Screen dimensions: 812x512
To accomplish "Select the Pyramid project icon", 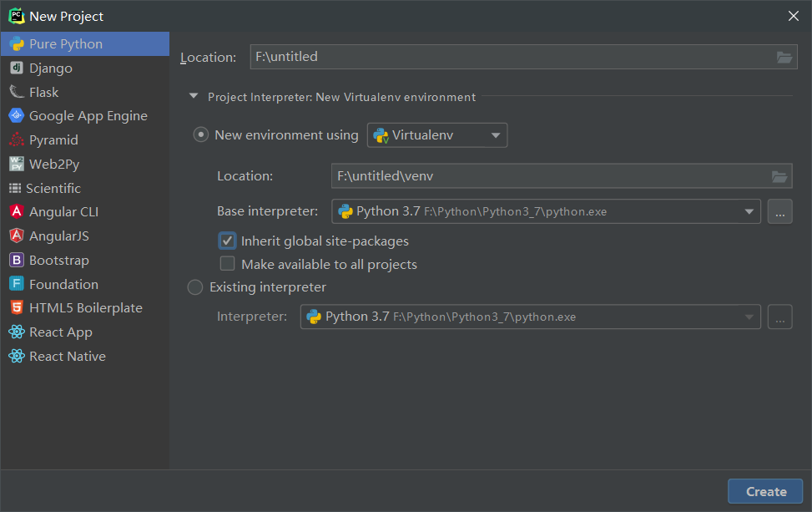I will point(17,139).
